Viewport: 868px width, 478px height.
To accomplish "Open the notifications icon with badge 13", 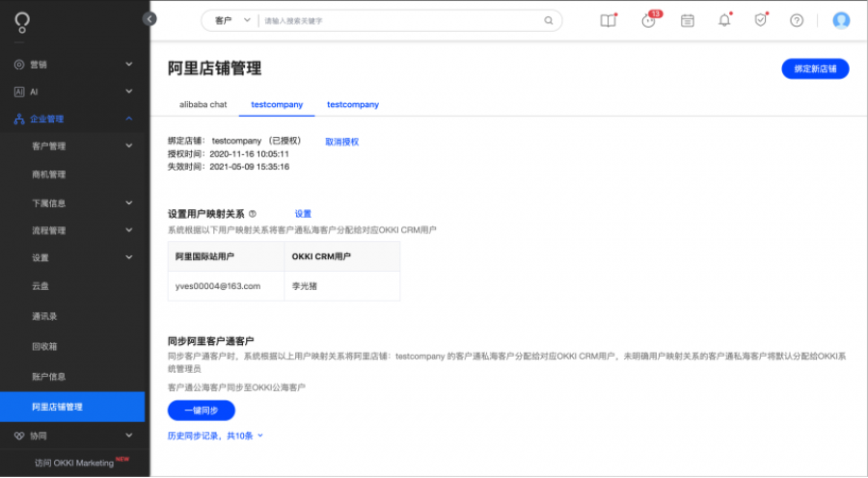I will 649,20.
